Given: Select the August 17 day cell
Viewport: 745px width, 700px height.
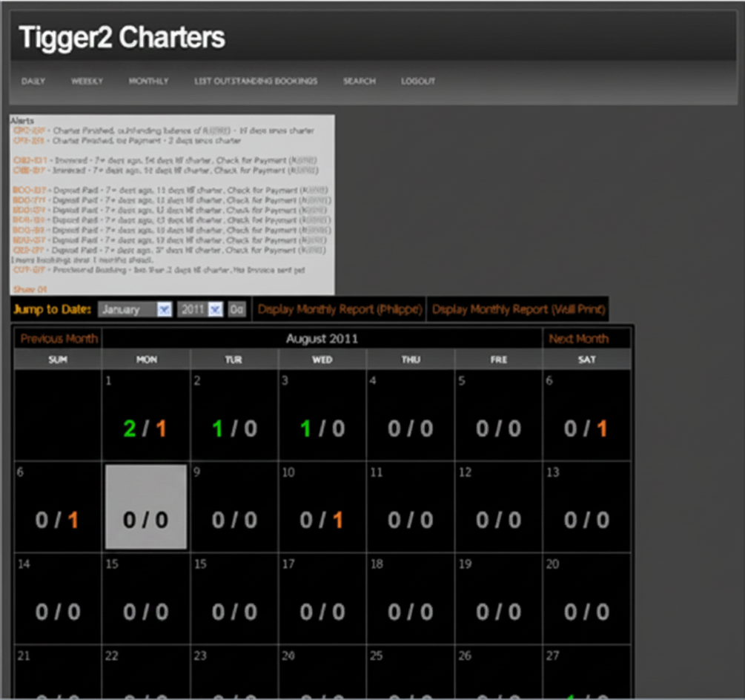Looking at the screenshot, I should [x=322, y=598].
